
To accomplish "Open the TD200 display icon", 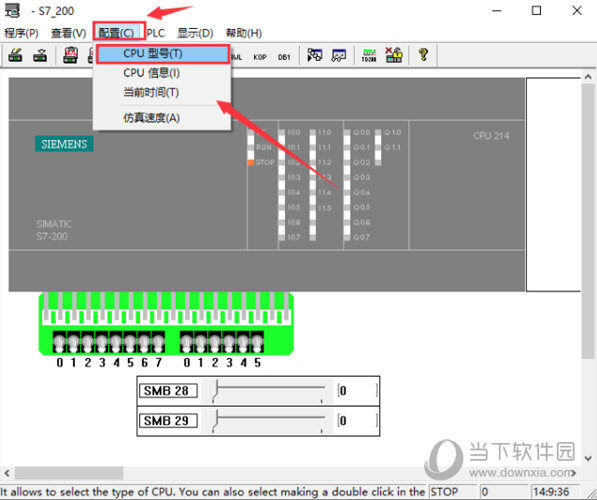I will [369, 56].
